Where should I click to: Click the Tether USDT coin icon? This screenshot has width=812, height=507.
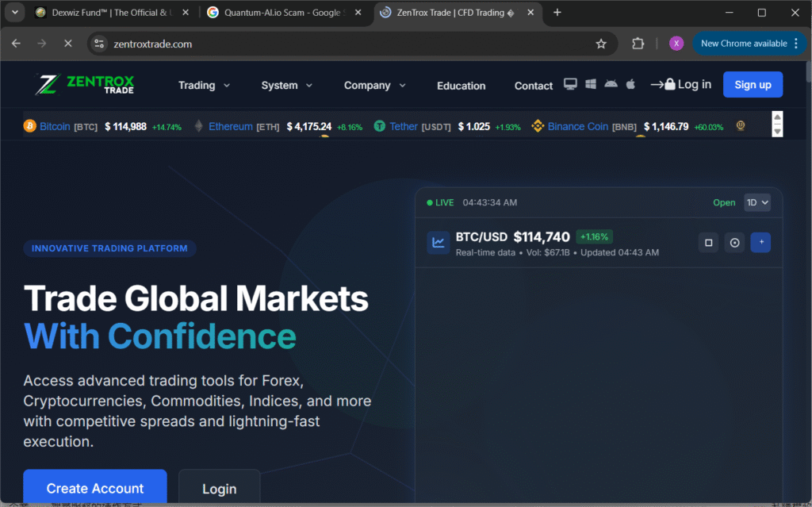[x=380, y=126]
